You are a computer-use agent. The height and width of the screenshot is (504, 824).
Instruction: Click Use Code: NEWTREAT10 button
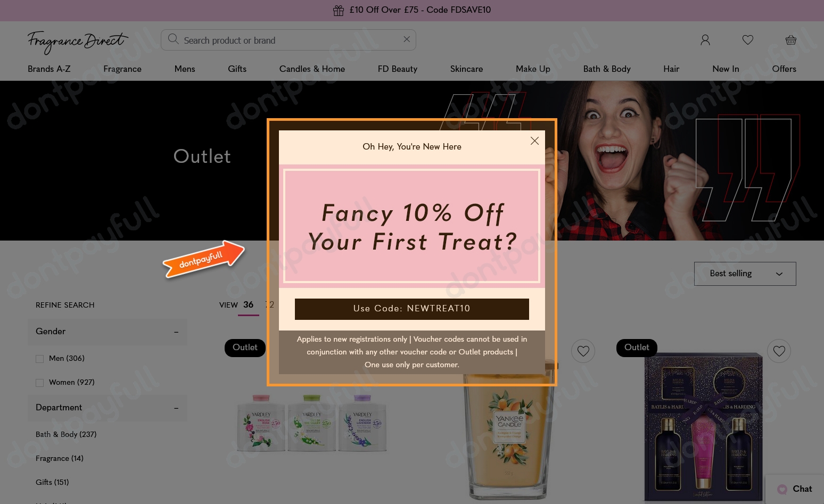(412, 309)
